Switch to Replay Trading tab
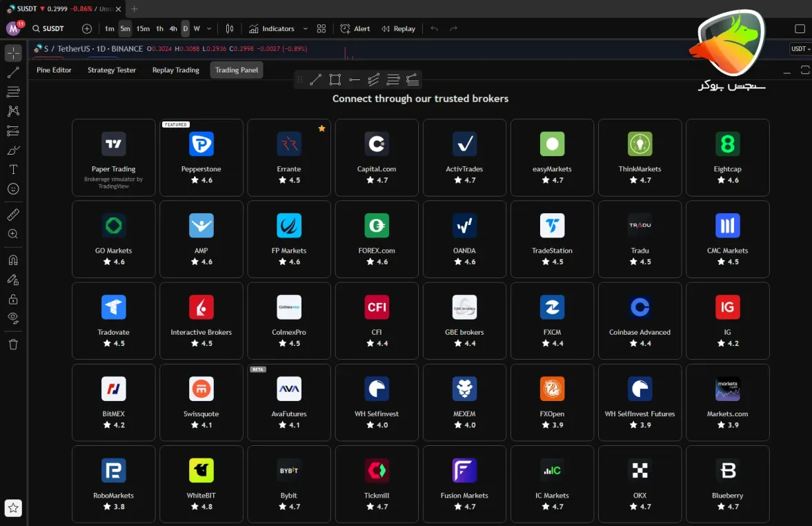 coord(175,70)
